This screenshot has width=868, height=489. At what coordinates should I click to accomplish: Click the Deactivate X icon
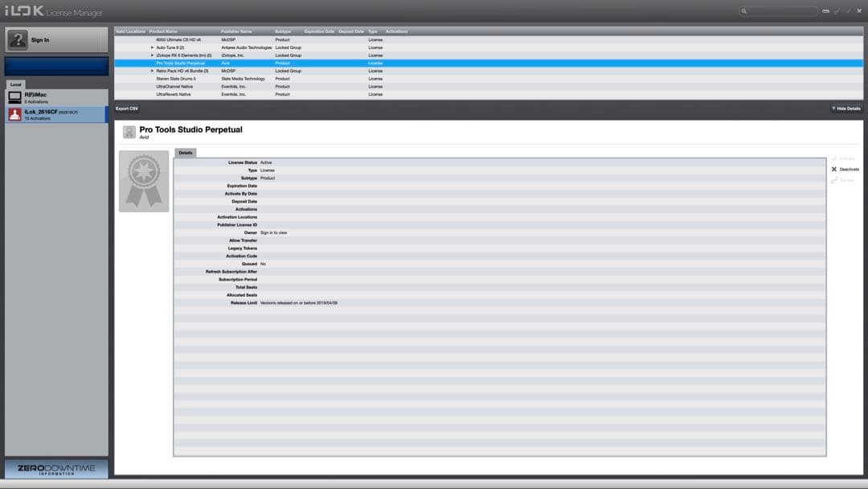point(834,169)
